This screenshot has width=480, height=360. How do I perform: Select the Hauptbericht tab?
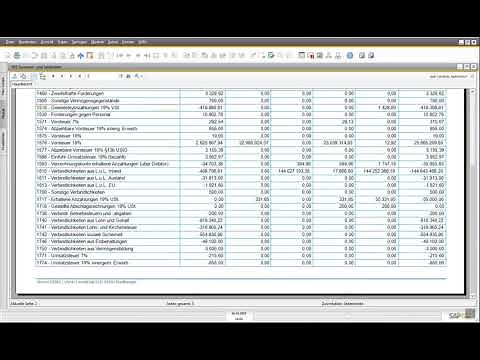click(x=22, y=84)
